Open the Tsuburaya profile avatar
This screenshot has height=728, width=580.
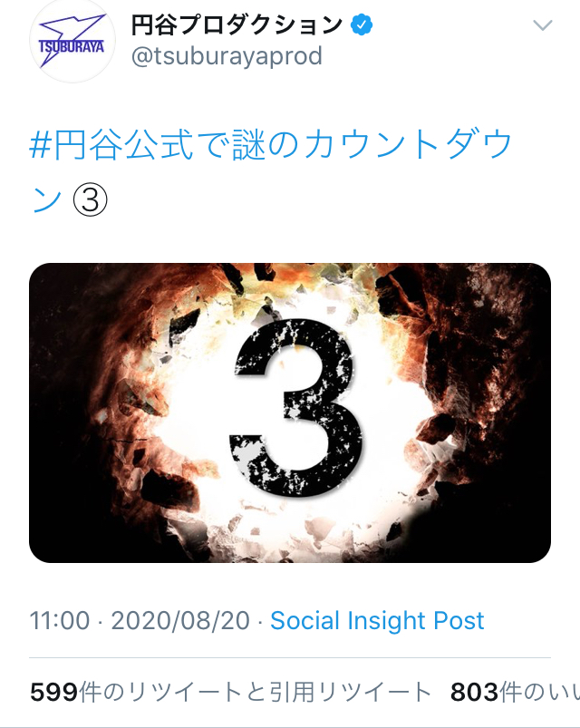pyautogui.click(x=72, y=42)
